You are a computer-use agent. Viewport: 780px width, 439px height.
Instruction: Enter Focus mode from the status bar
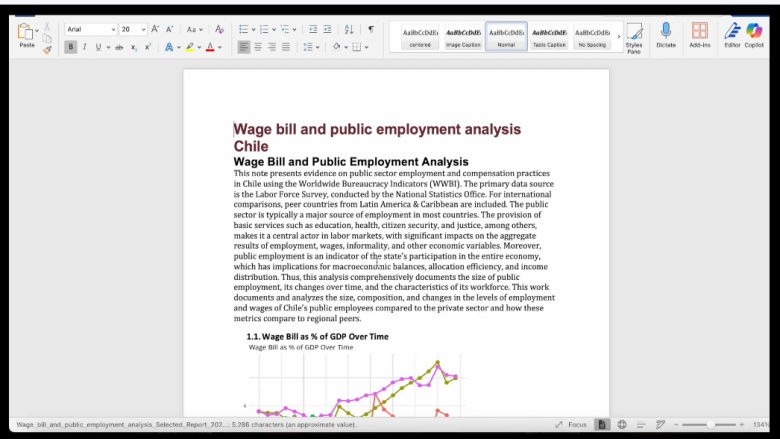[571, 424]
